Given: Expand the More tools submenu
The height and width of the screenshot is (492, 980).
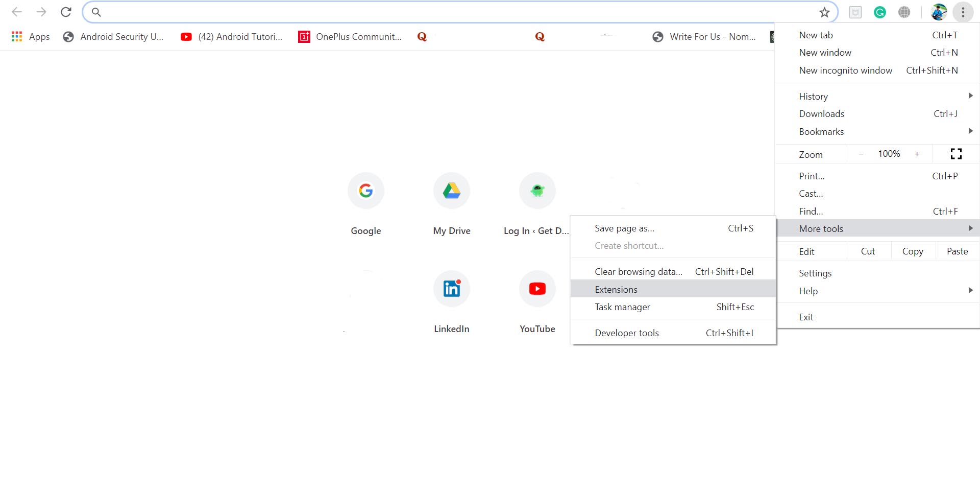Looking at the screenshot, I should [x=877, y=228].
